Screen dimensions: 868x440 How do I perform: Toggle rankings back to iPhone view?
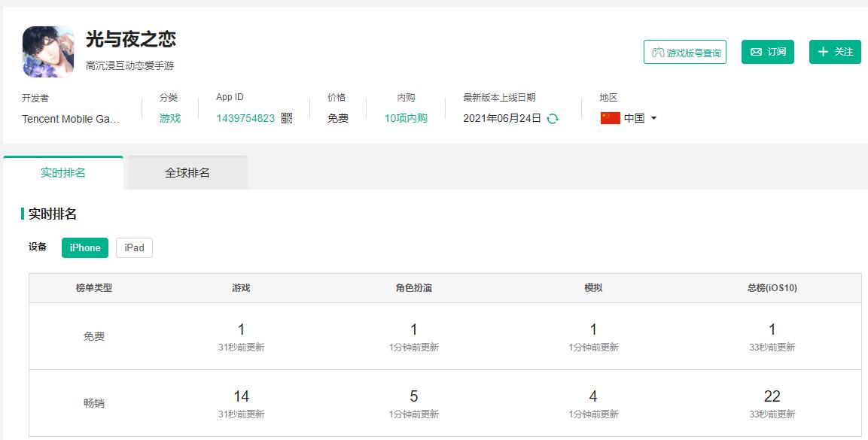pos(84,247)
